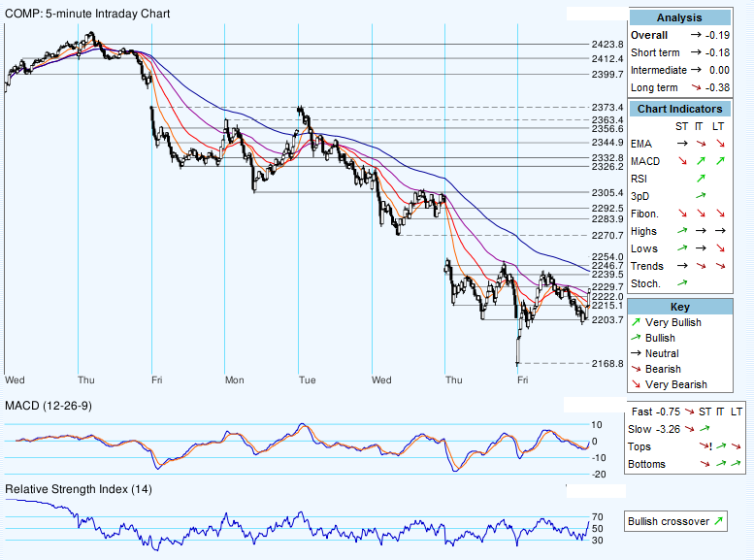
Task: Click the overall value -0.19
Action: point(717,35)
